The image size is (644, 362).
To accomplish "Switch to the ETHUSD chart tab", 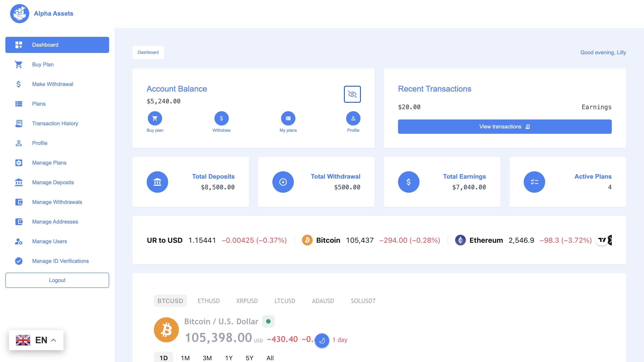I will (x=209, y=301).
